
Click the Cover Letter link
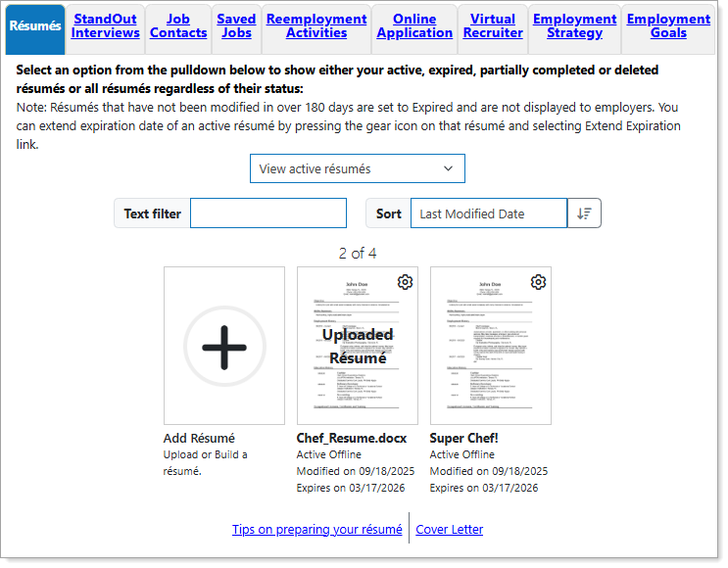pos(449,530)
